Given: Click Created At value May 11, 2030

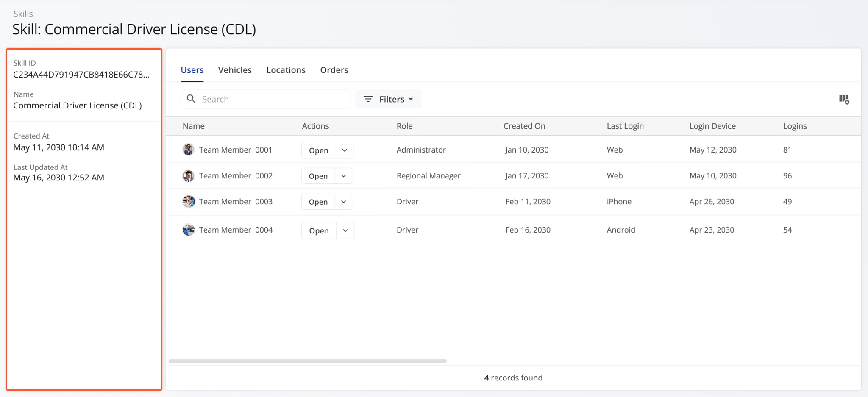Looking at the screenshot, I should click(x=58, y=147).
